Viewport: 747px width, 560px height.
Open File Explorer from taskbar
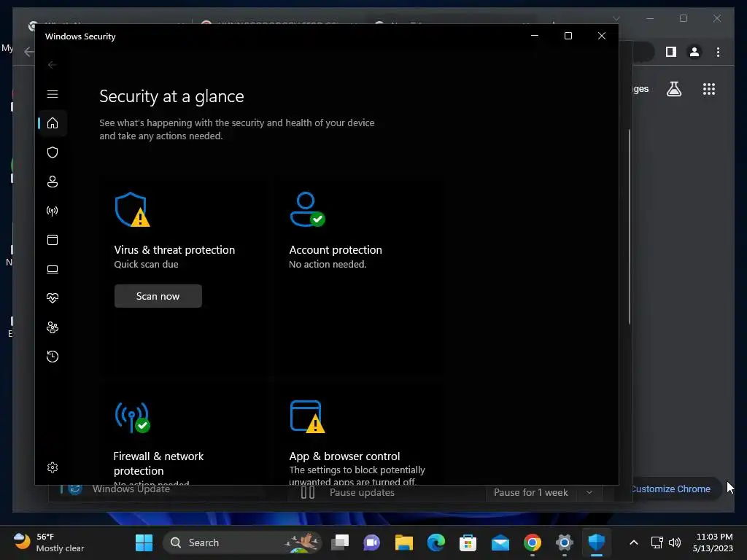[x=404, y=542]
